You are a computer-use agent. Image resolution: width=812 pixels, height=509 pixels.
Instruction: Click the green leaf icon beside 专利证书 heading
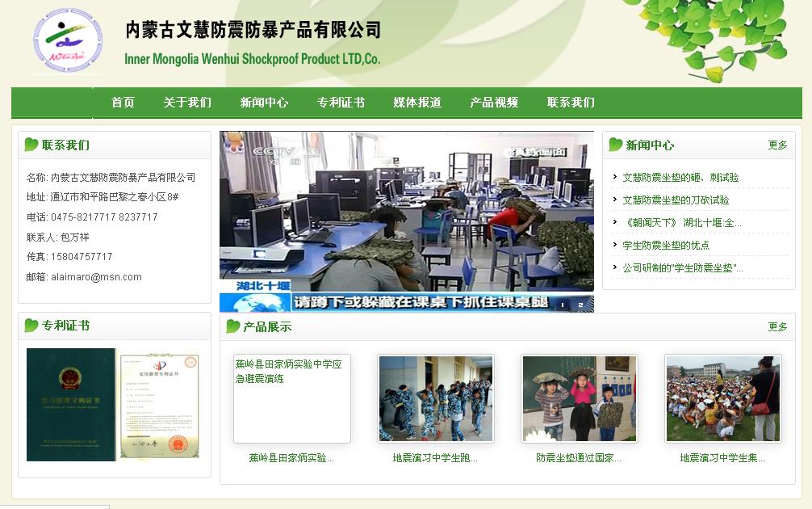31,326
